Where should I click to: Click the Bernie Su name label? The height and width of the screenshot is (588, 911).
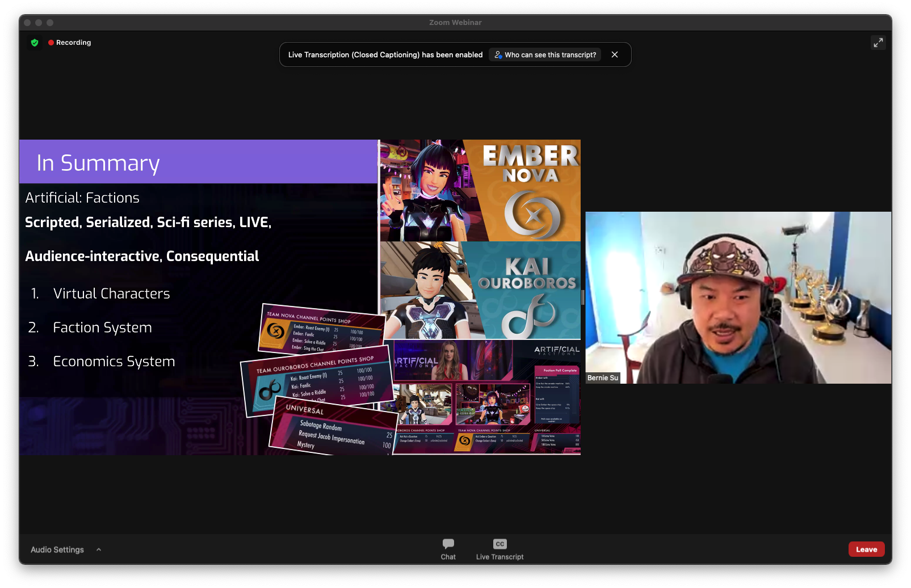tap(602, 378)
